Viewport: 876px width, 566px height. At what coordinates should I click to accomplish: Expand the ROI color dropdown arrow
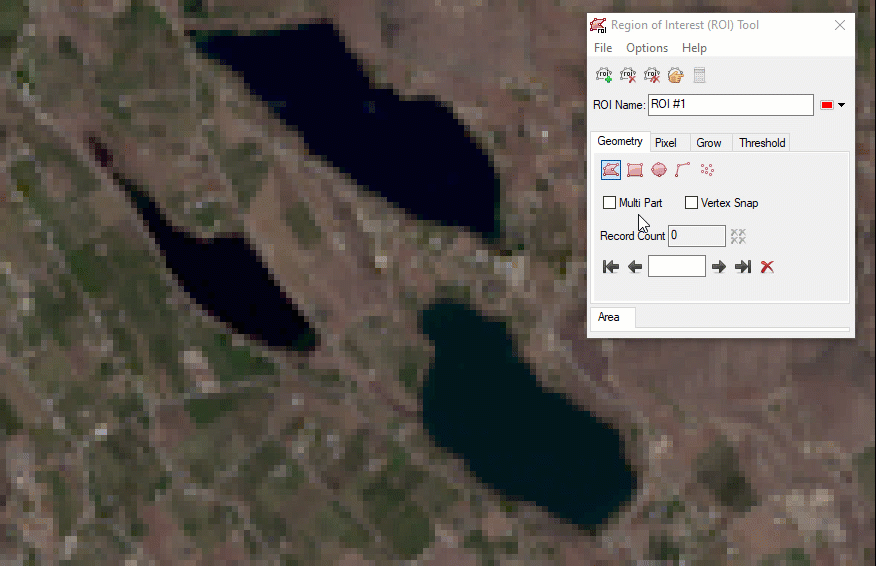[842, 105]
